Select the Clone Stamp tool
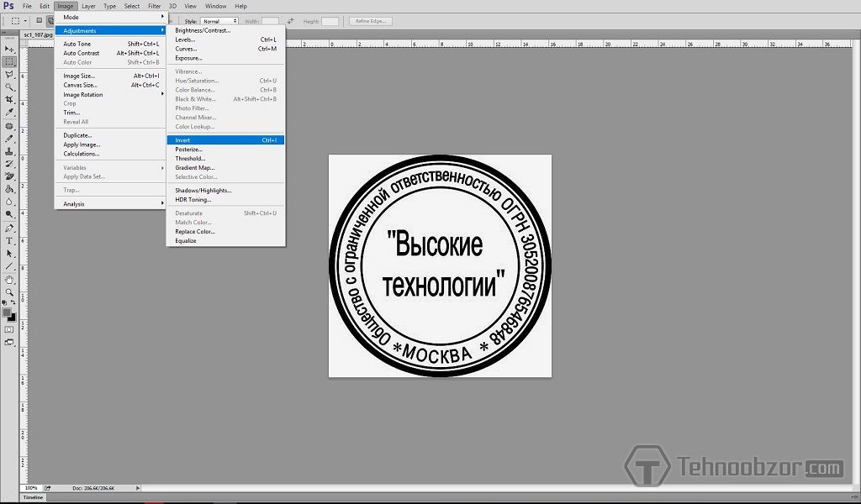 9,151
